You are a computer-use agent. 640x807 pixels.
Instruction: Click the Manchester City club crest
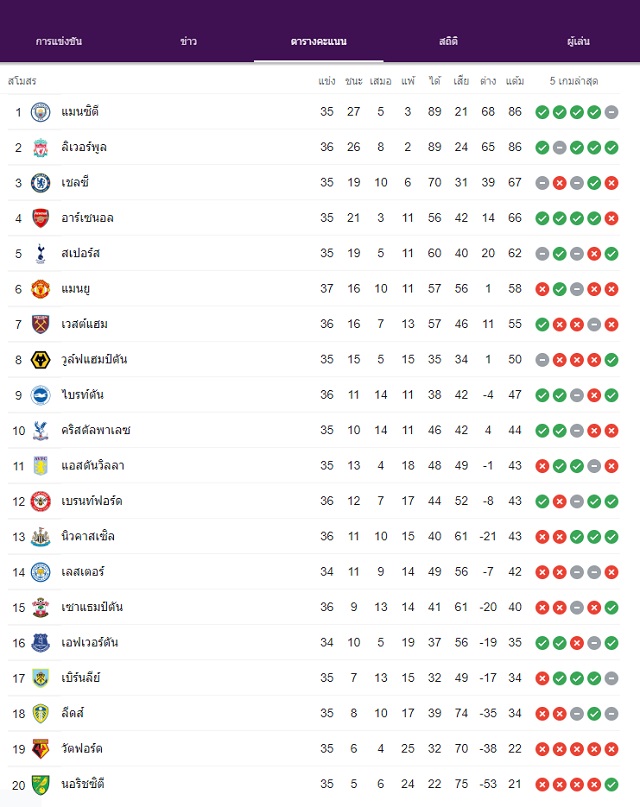tap(40, 112)
